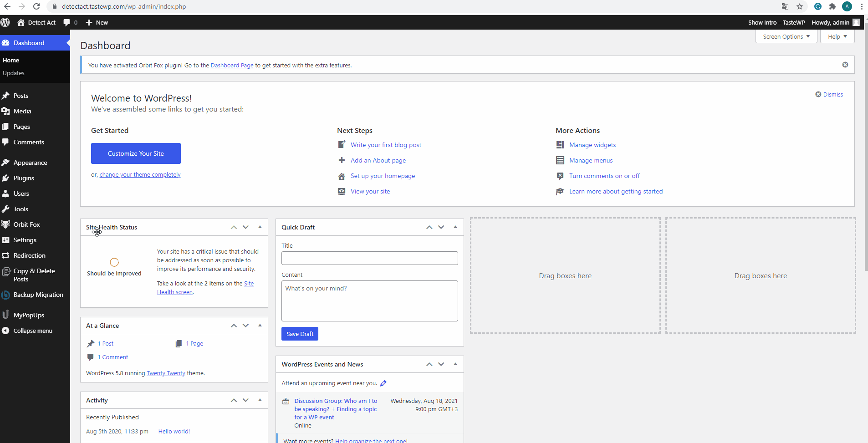Bookmark this page with the star icon
This screenshot has height=443, width=868.
coord(800,6)
